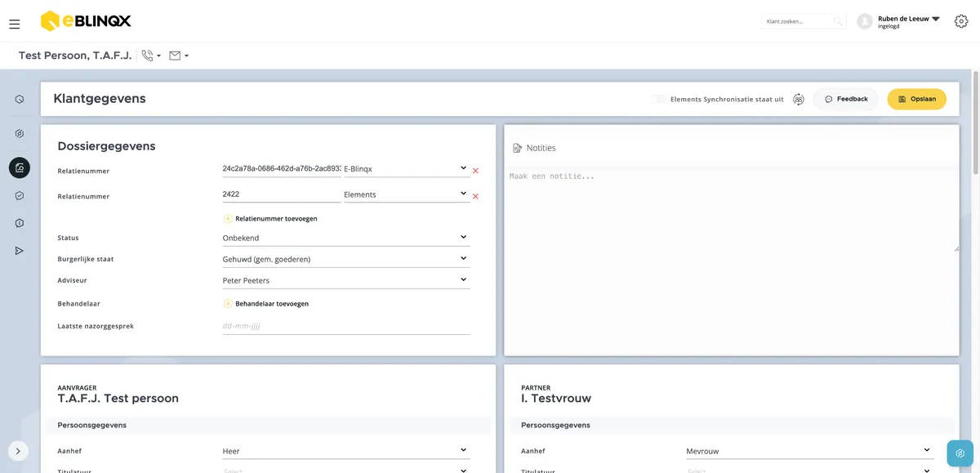Image resolution: width=980 pixels, height=473 pixels.
Task: Open the hamburger navigation menu
Action: tap(15, 25)
